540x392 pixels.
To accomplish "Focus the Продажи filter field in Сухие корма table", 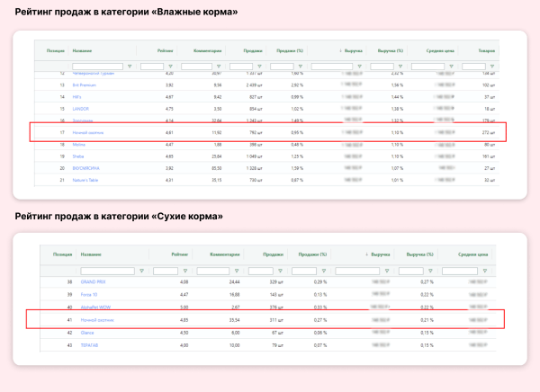I will coord(261,272).
